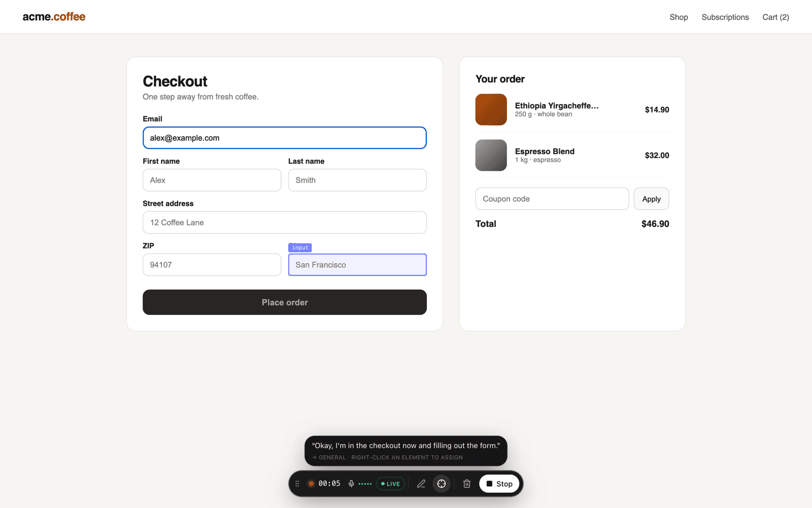The height and width of the screenshot is (508, 812).
Task: Click the Checkout heading
Action: [x=175, y=81]
